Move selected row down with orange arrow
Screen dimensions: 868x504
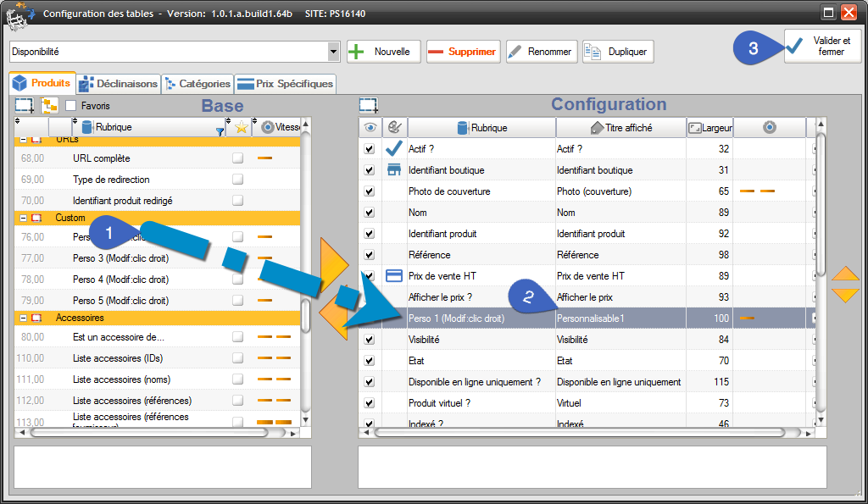845,295
